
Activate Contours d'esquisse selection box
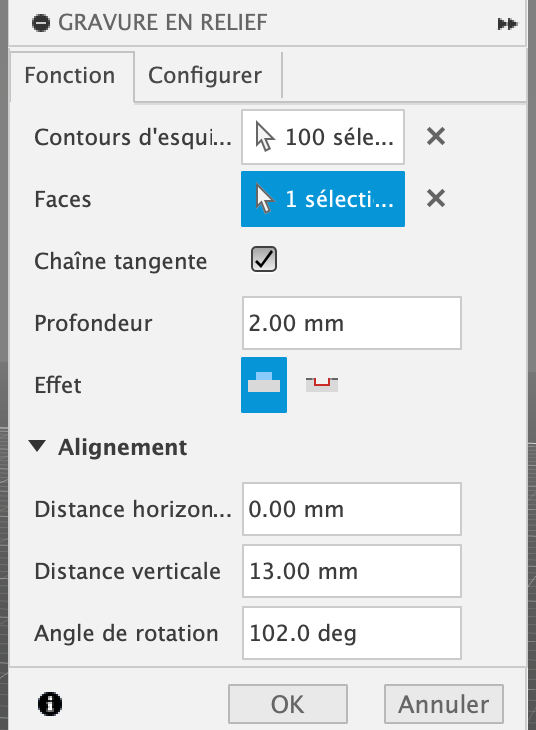click(x=323, y=137)
